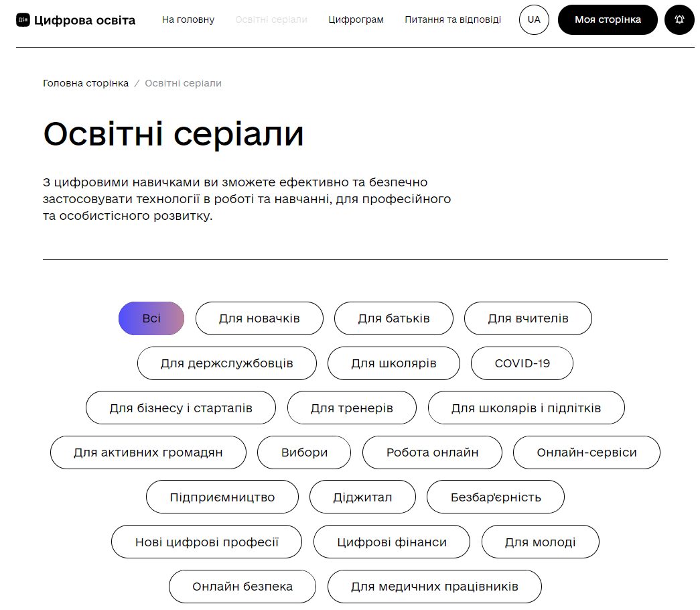Filter by Робота онлайн
Viewport: 700px width, 610px height.
(x=432, y=452)
